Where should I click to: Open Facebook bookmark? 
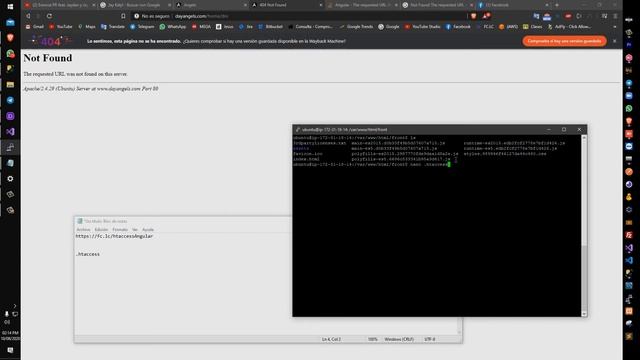(x=458, y=27)
